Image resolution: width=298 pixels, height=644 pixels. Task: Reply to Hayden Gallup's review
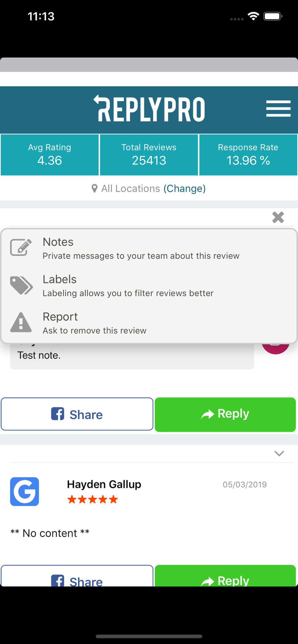click(x=225, y=576)
